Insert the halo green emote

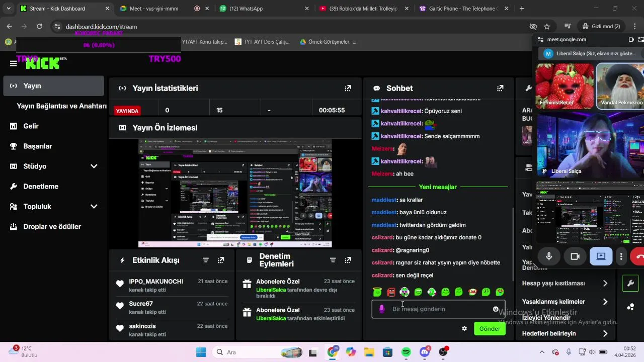coord(377,292)
